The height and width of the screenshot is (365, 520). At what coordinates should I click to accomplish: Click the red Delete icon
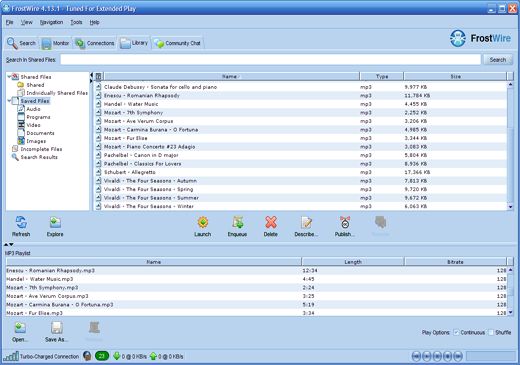271,223
